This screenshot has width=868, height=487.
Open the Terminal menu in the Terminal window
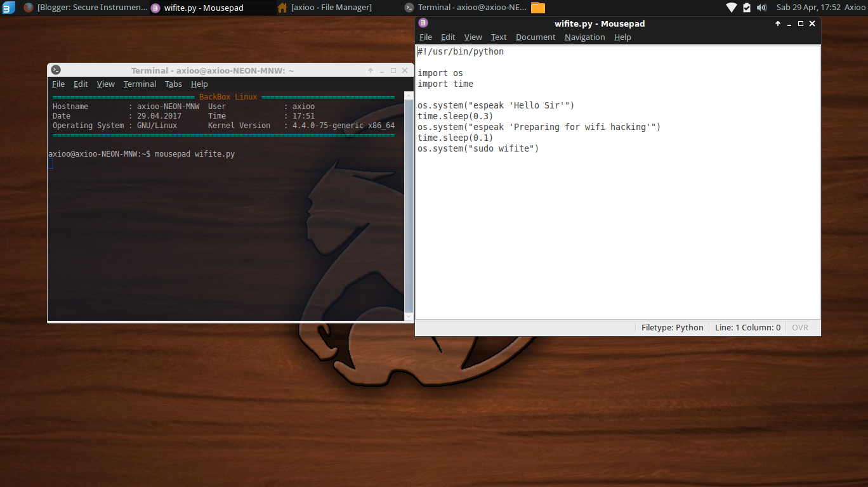140,84
